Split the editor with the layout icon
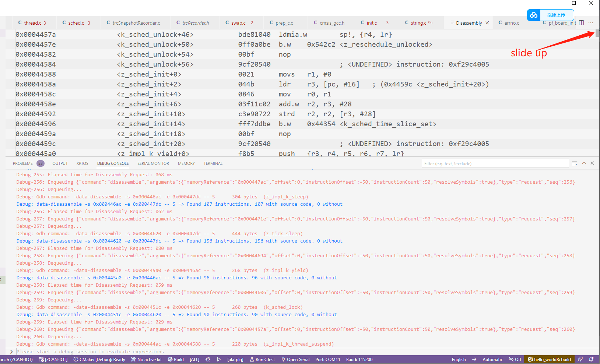Screen dimensions: 600x364 click(582, 23)
